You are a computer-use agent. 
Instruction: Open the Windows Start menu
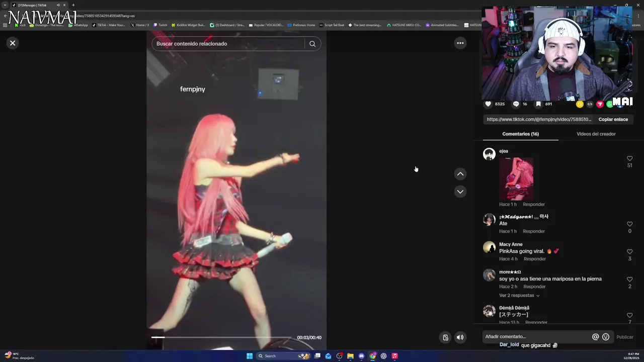(250, 356)
